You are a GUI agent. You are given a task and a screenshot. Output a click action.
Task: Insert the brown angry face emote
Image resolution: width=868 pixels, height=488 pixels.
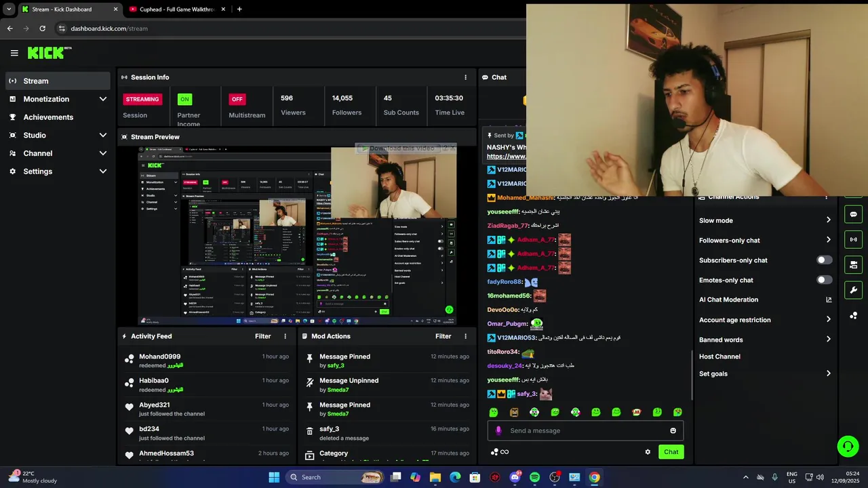point(514,412)
